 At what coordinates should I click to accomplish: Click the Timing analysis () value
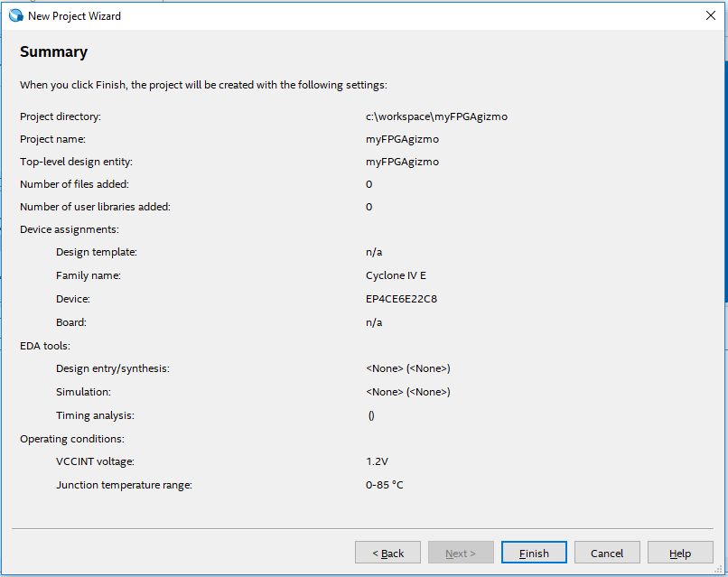371,415
